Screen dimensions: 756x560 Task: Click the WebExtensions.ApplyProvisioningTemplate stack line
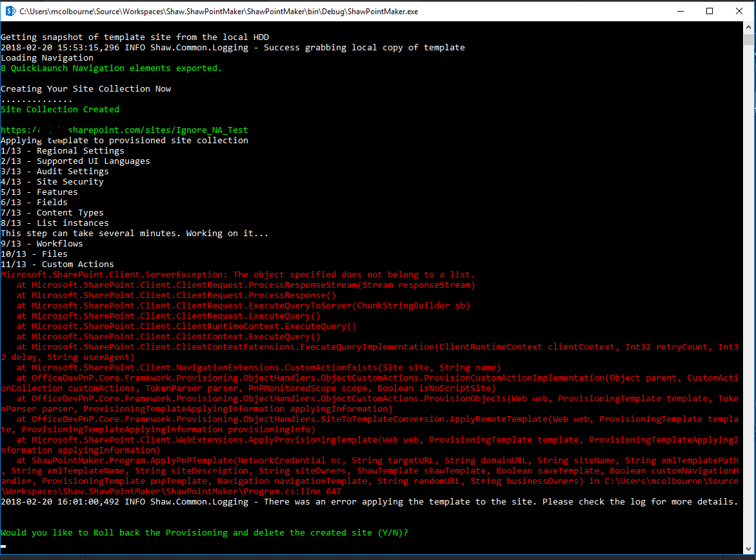370,445
